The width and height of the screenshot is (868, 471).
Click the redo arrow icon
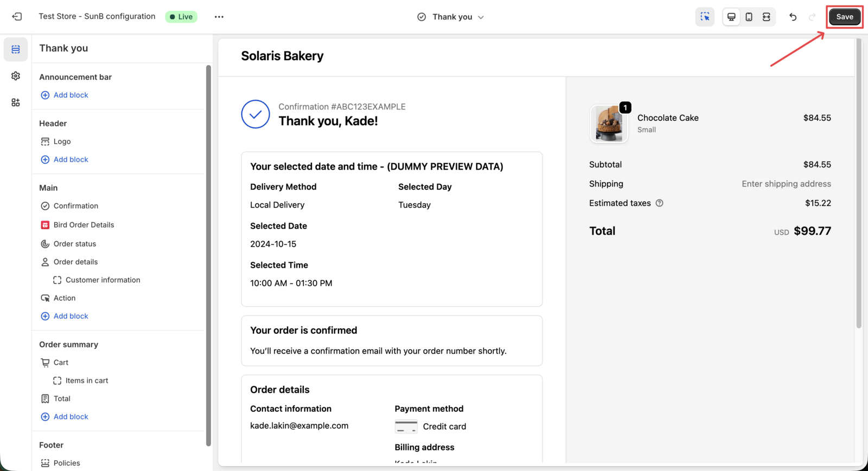tap(812, 17)
